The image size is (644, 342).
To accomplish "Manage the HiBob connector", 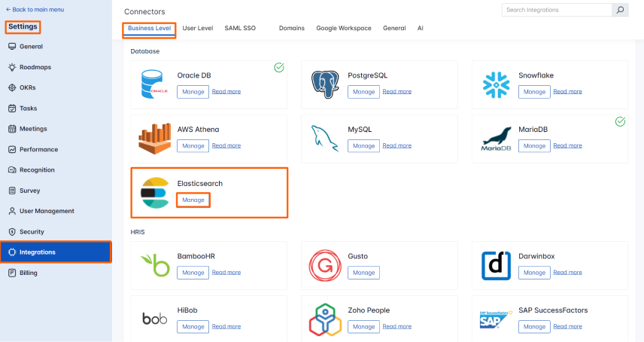I will (x=193, y=327).
